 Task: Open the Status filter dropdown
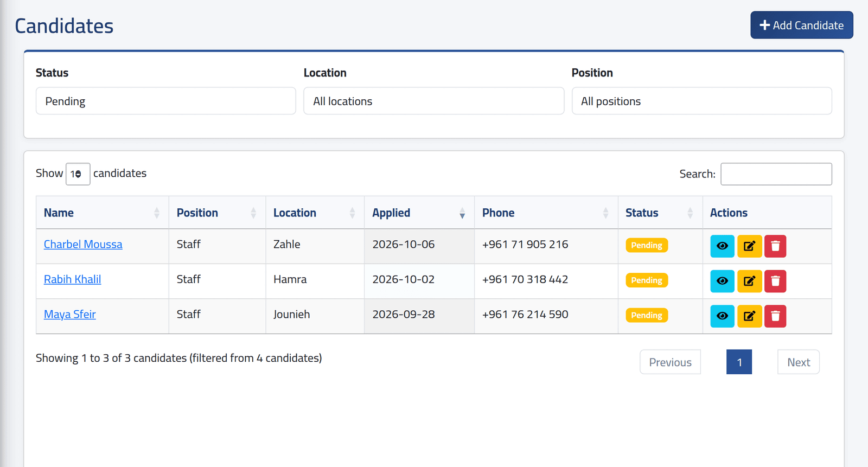coord(166,101)
